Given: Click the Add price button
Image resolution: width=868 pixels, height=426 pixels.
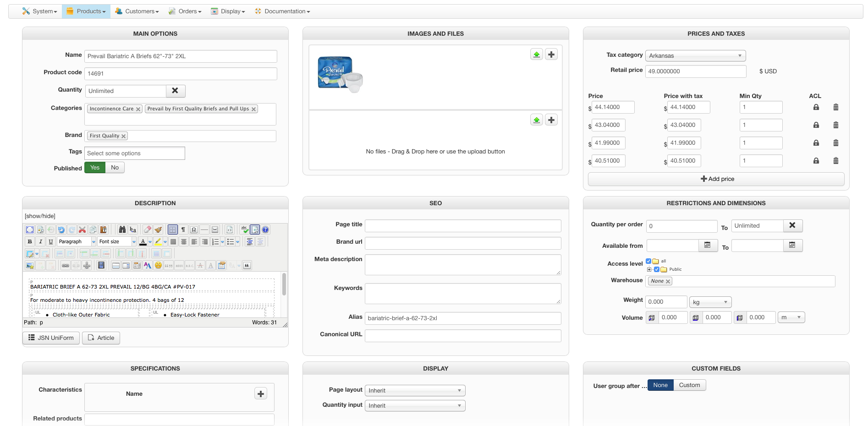Looking at the screenshot, I should click(716, 179).
